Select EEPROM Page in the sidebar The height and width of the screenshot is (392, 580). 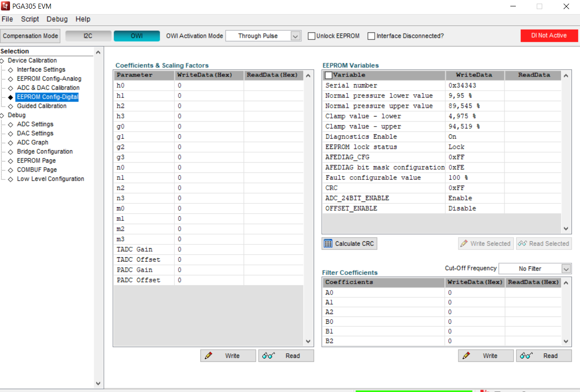[36, 160]
